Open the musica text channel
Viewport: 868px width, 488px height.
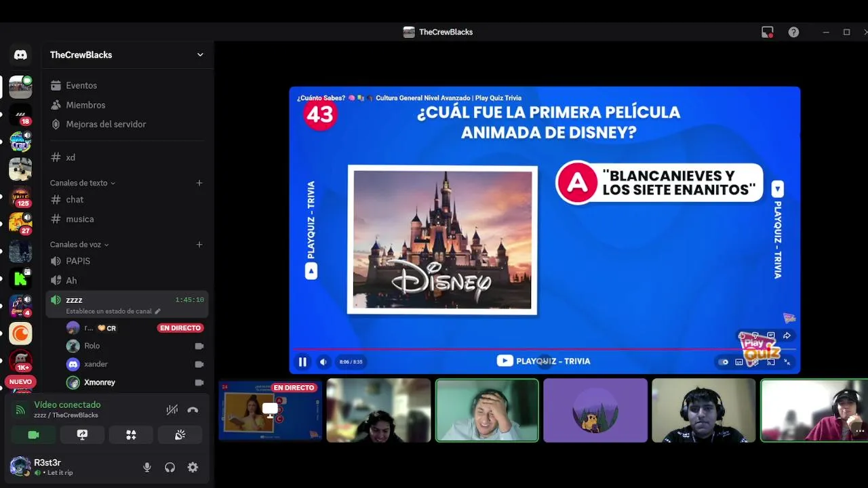(127, 219)
